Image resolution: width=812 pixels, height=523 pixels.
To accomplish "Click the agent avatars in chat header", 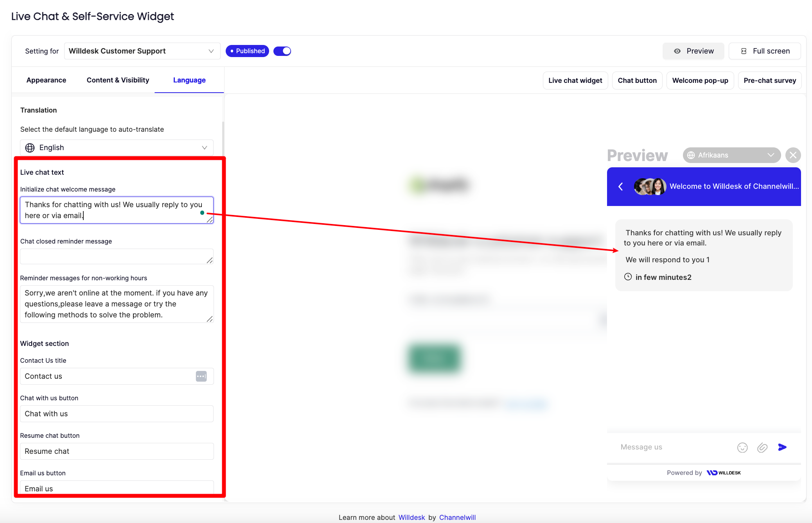I will click(x=650, y=186).
